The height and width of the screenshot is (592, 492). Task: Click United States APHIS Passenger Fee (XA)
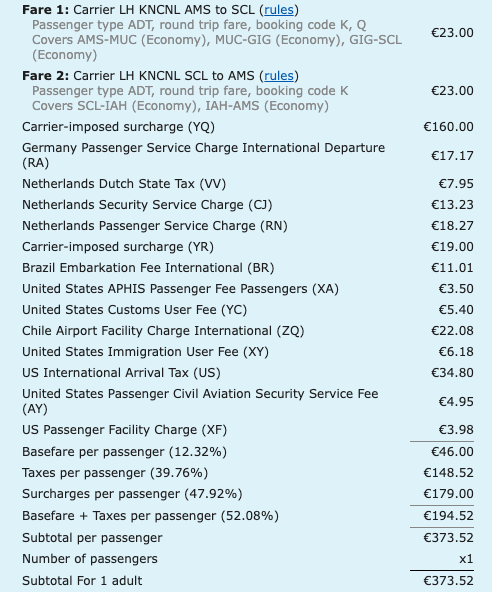click(x=180, y=289)
